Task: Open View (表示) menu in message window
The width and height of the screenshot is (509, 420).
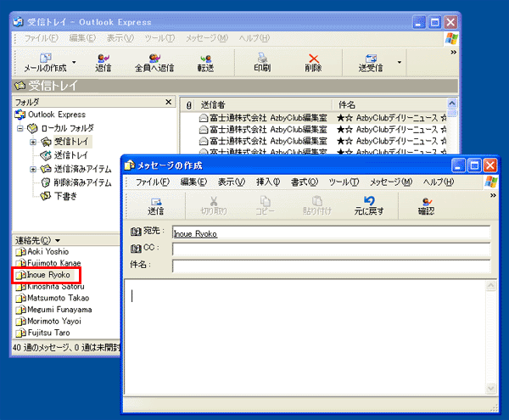Action: click(x=231, y=182)
